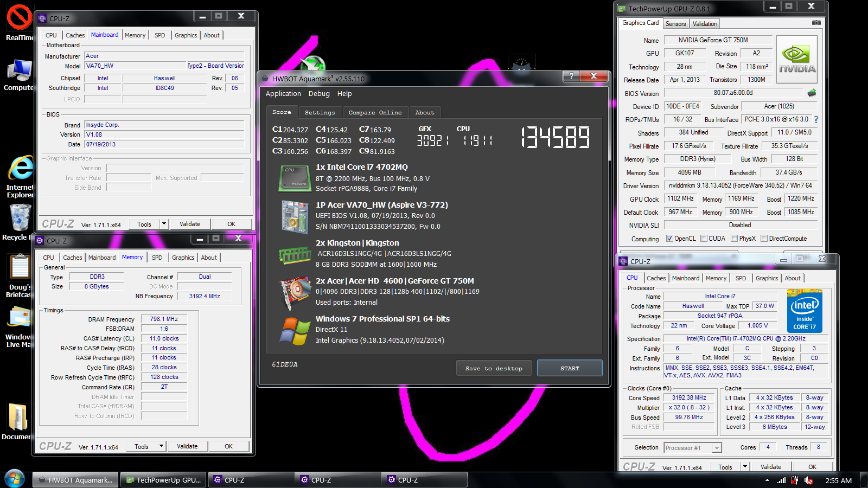Click the GPU-Z BIOS save chip icon
868x488 pixels.
pyautogui.click(x=812, y=93)
